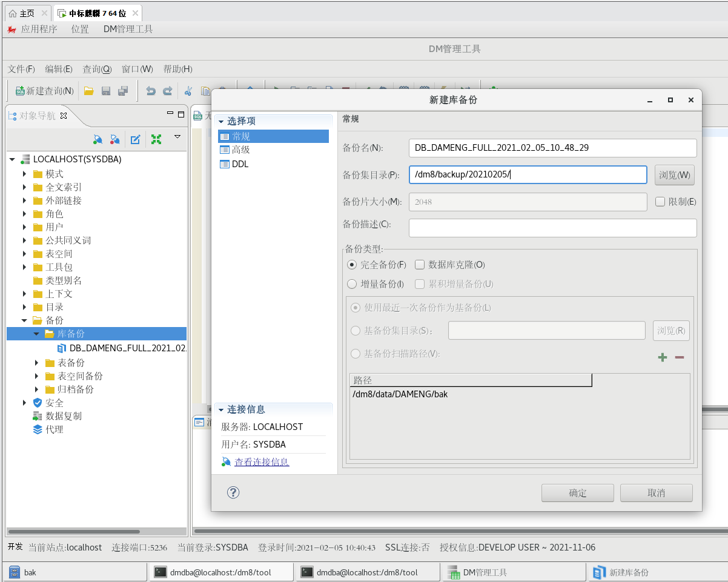The height and width of the screenshot is (582, 728).
Task: Click the DB_DAMENG_FULL backup file icon
Action: click(x=62, y=348)
